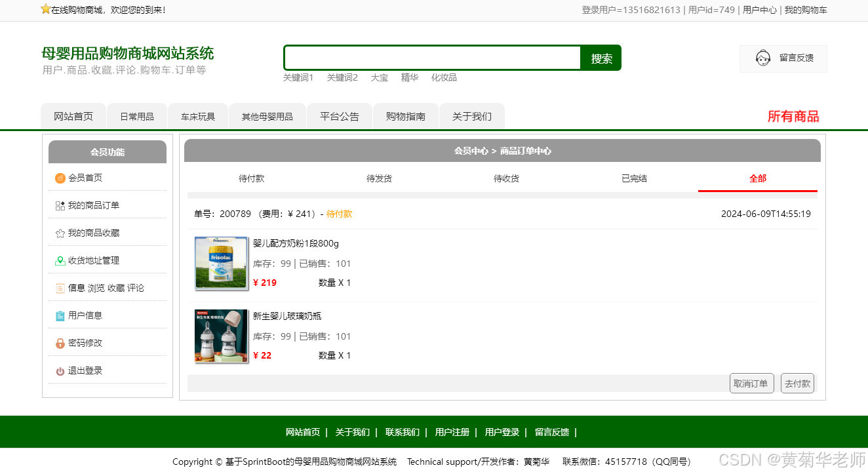The image size is (868, 474).
Task: Click the 留言反馈 button at top right
Action: (783, 58)
